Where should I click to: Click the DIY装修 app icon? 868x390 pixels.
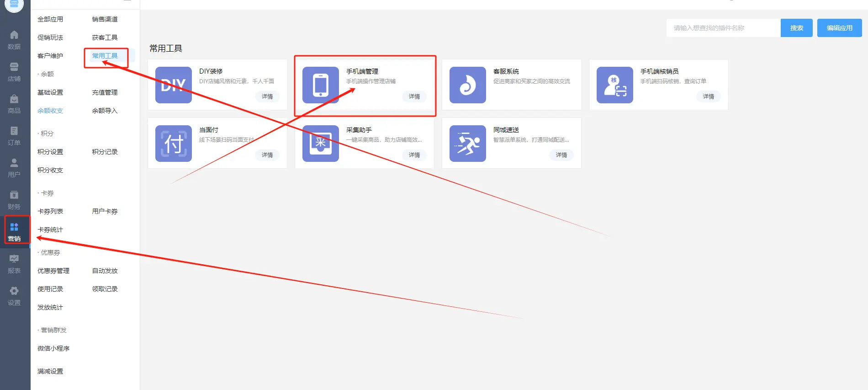click(x=174, y=85)
